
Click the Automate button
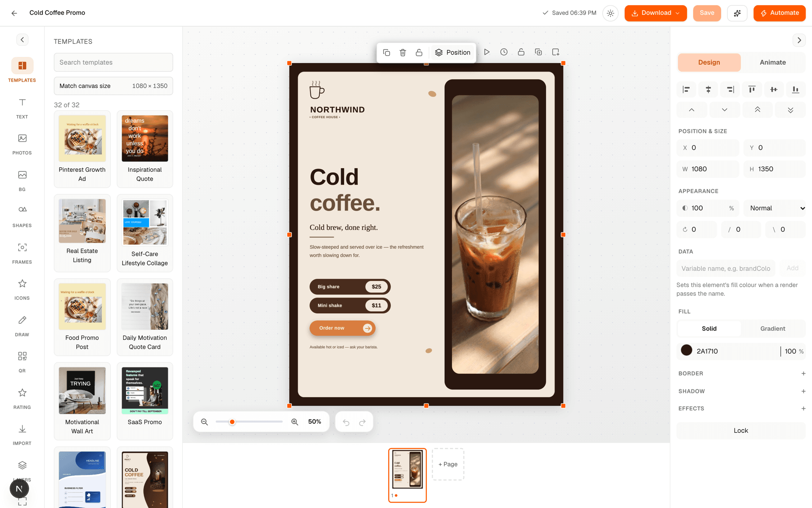[779, 13]
